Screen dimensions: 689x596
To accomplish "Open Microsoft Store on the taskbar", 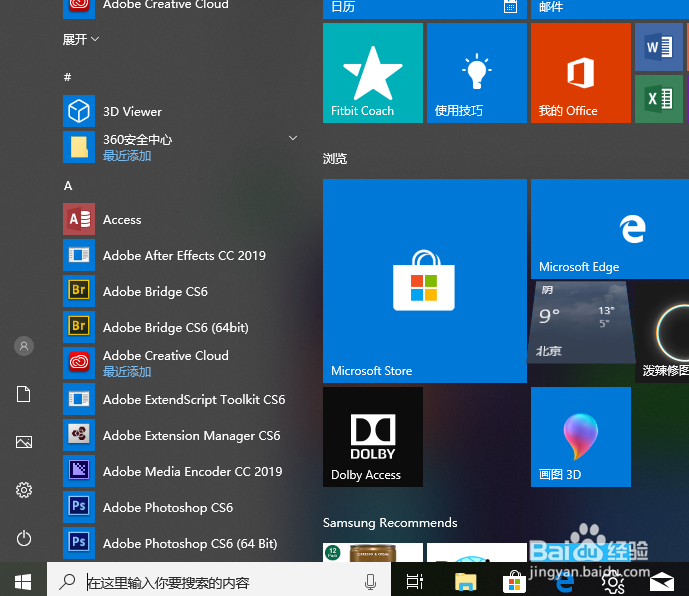I will 515,582.
